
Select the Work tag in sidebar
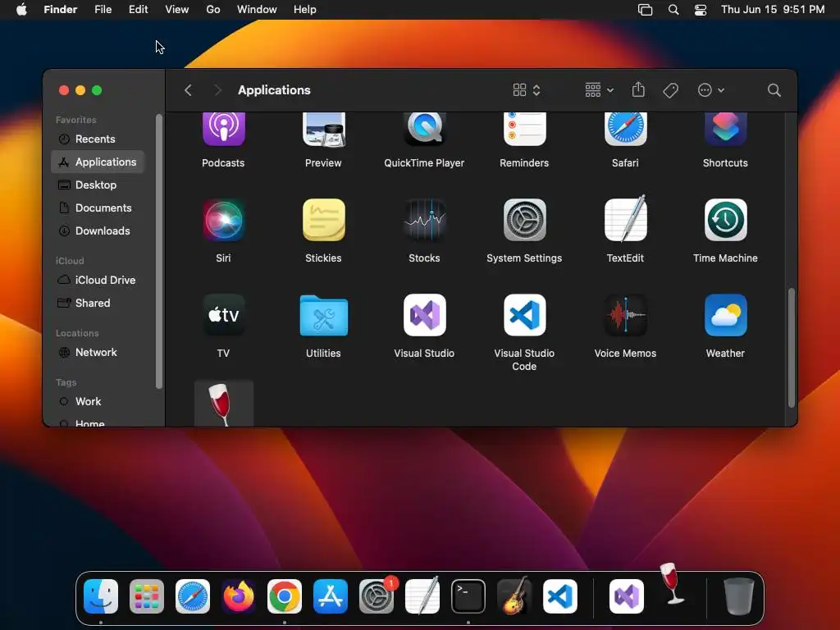pyautogui.click(x=98, y=402)
